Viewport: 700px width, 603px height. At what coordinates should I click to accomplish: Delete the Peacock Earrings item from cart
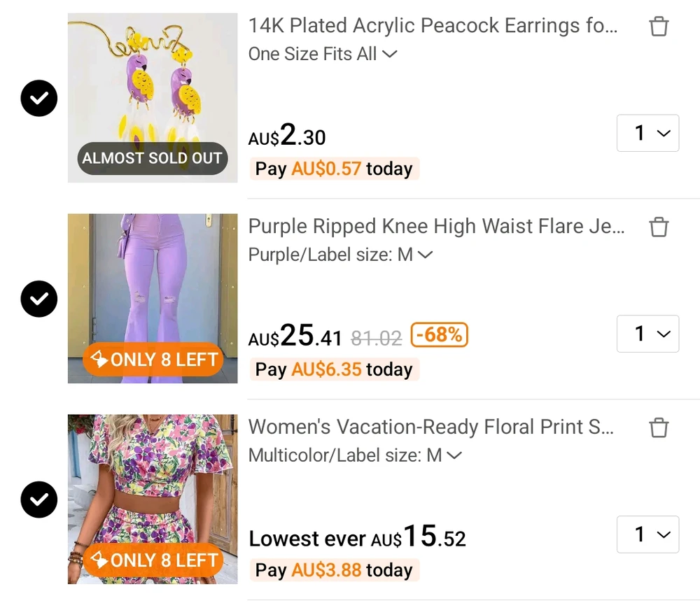click(659, 27)
